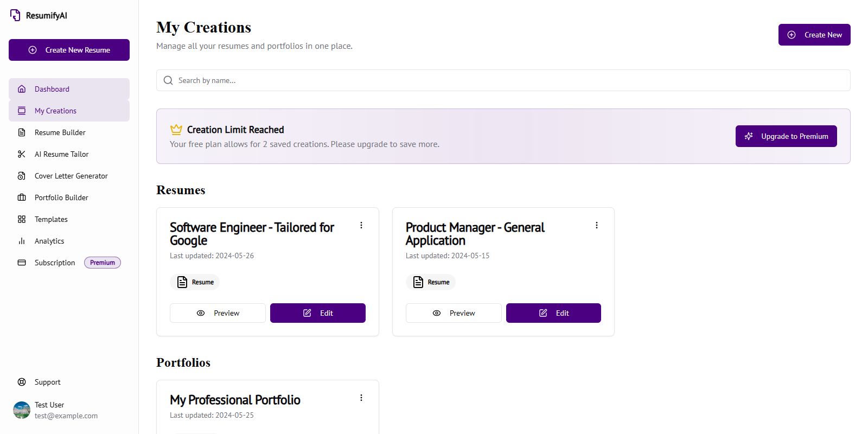The height and width of the screenshot is (434, 868).
Task: Click the Search by name field
Action: click(x=503, y=80)
